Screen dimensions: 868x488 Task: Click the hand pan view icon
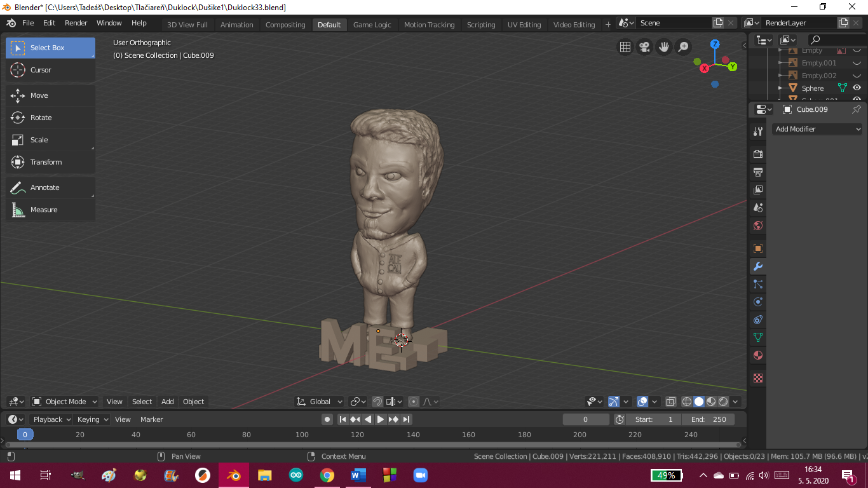pyautogui.click(x=664, y=47)
